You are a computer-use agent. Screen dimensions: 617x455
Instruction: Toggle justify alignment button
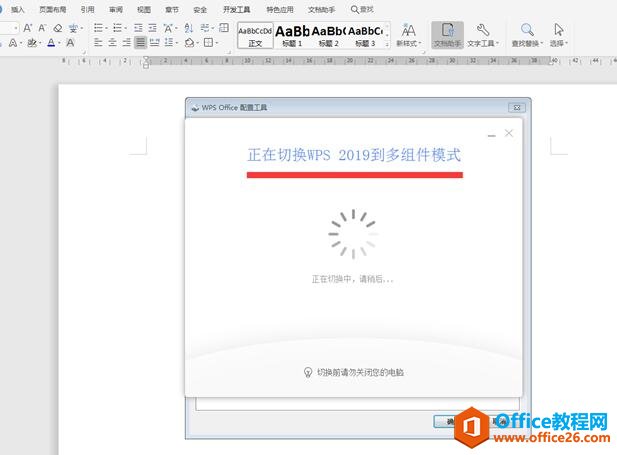tap(140, 43)
